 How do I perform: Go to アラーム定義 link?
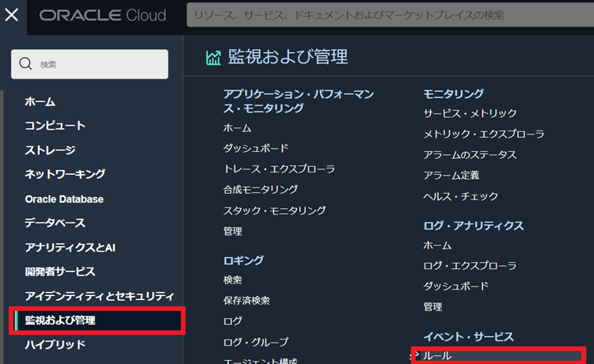451,176
